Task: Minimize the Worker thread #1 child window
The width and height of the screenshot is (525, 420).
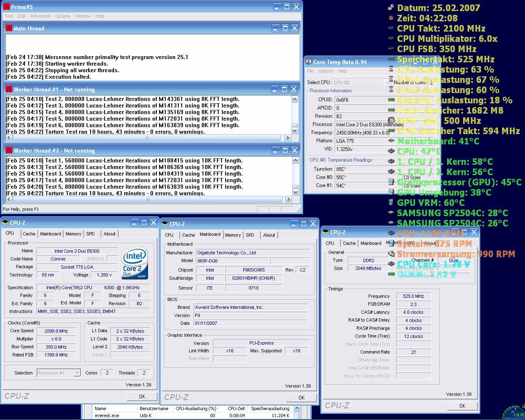Action: pyautogui.click(x=276, y=89)
